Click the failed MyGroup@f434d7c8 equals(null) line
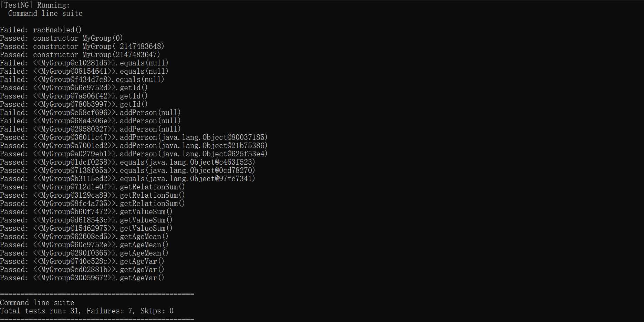This screenshot has width=644, height=322. tap(82, 80)
